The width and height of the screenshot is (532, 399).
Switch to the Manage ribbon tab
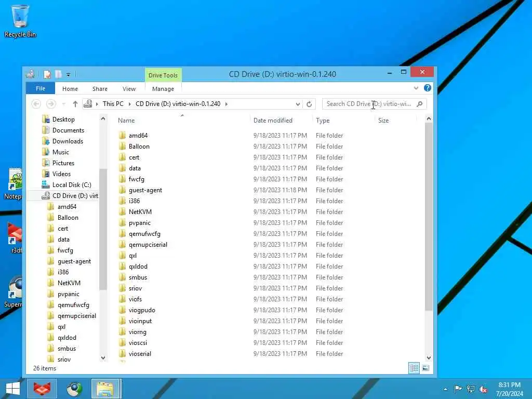pos(163,88)
